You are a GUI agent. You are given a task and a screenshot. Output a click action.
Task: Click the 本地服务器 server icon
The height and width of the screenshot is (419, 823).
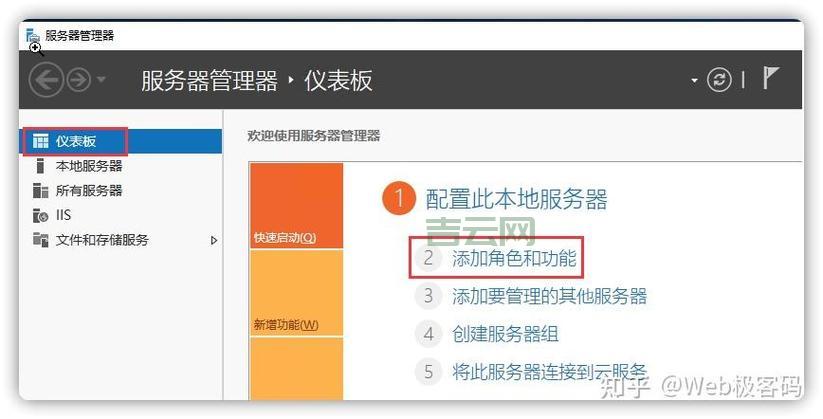pyautogui.click(x=40, y=166)
